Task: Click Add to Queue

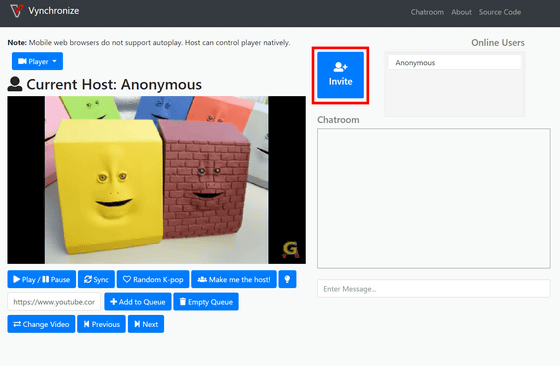Action: coord(138,302)
